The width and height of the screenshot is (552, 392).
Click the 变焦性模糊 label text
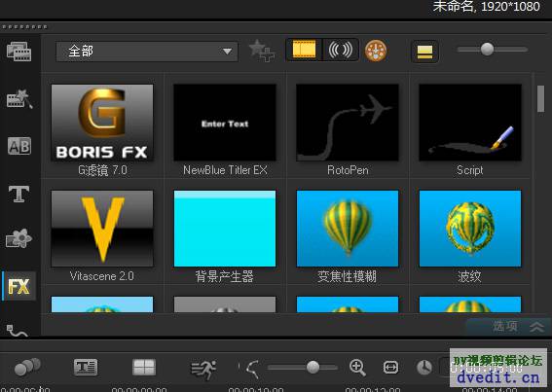pyautogui.click(x=348, y=276)
